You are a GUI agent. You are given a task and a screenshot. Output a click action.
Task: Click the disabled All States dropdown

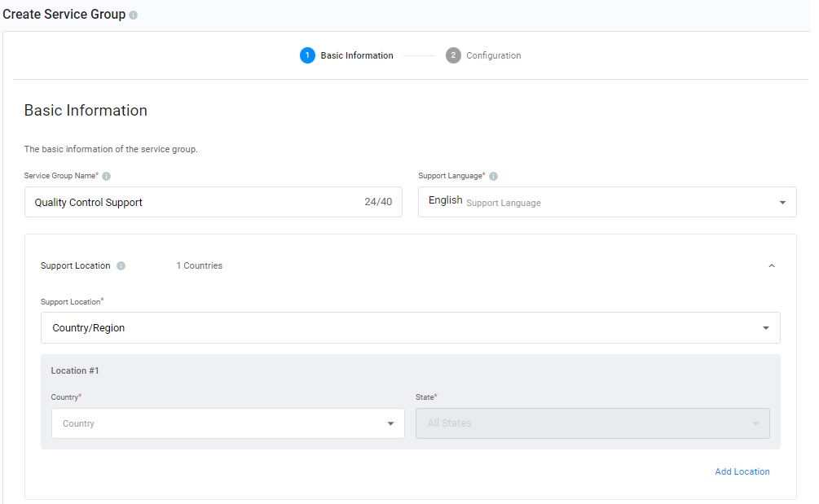pos(592,423)
